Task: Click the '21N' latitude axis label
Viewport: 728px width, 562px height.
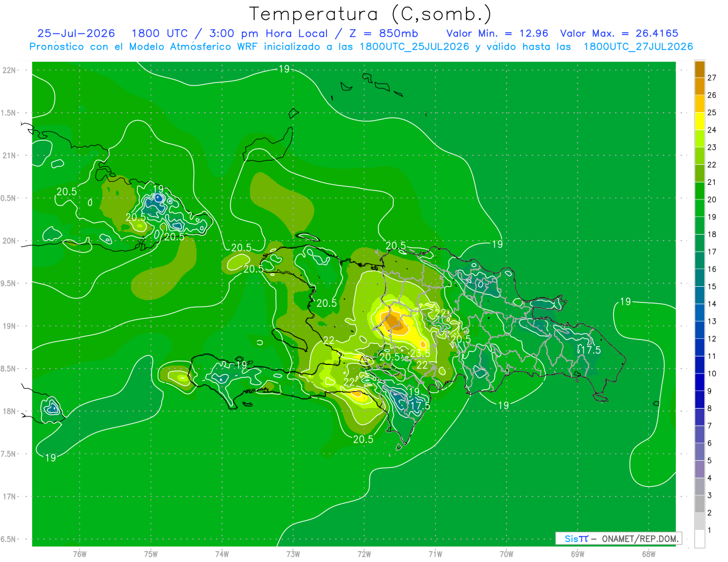Action: [x=10, y=156]
